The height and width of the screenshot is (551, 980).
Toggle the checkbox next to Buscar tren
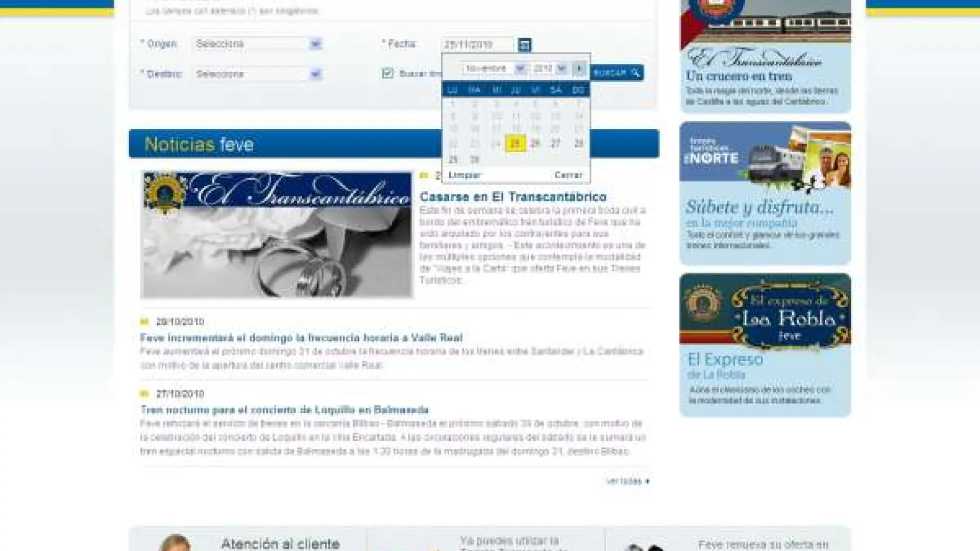click(x=388, y=72)
